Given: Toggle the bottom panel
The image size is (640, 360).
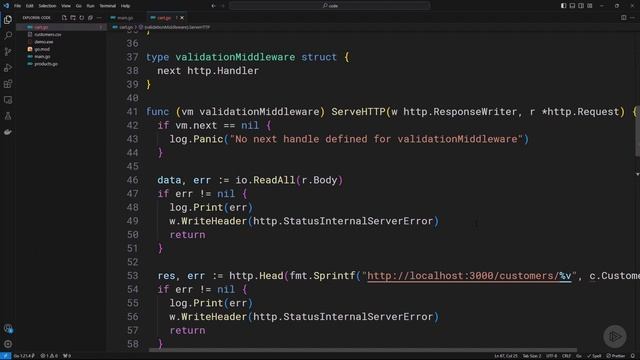Looking at the screenshot, I should (x=572, y=6).
